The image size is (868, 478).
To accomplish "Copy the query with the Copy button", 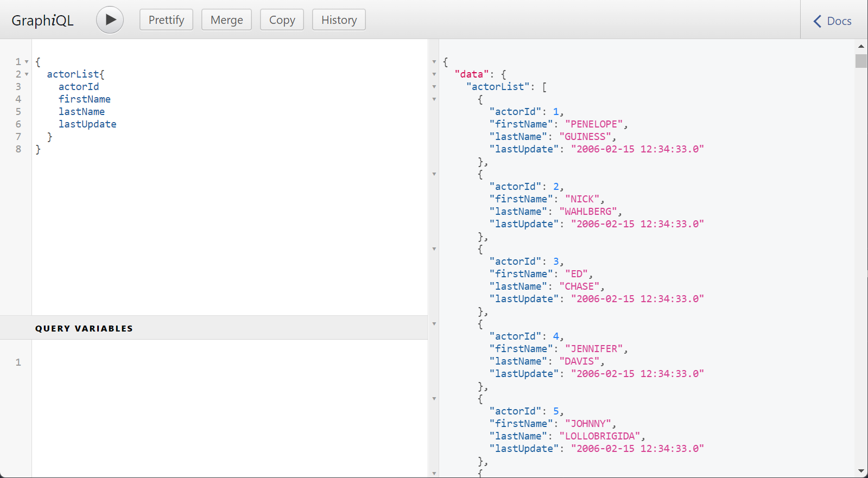I will point(282,20).
